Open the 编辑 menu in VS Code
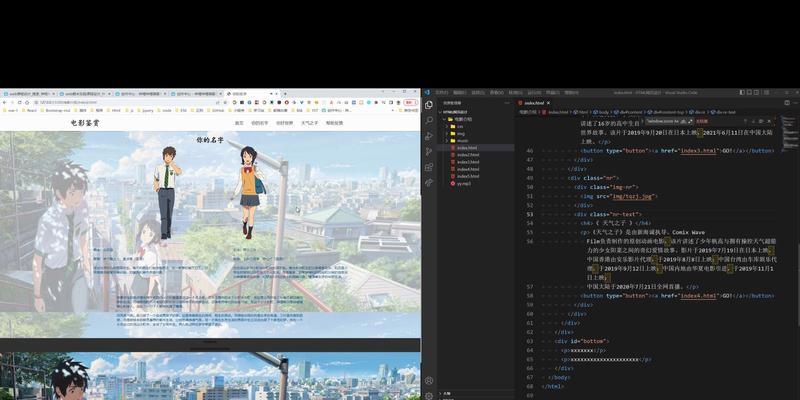The height and width of the screenshot is (400, 800). click(460, 92)
